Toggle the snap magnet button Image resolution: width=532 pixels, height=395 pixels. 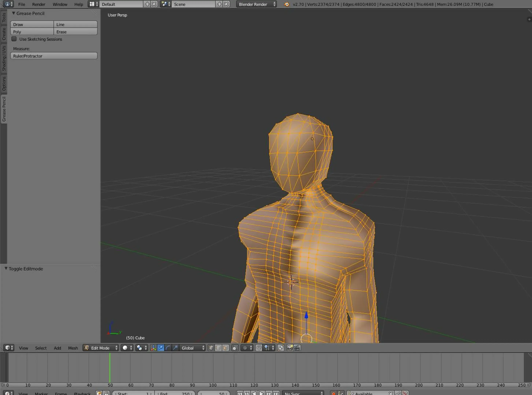(259, 348)
